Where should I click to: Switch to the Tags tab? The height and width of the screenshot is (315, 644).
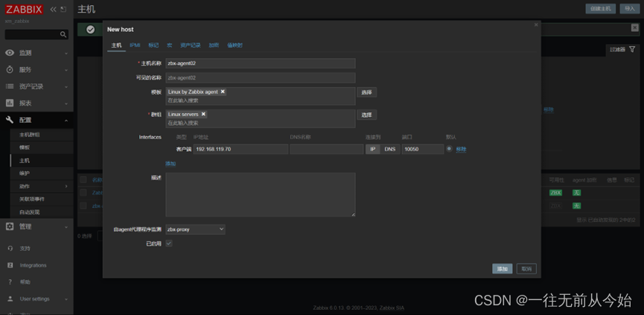click(x=153, y=45)
